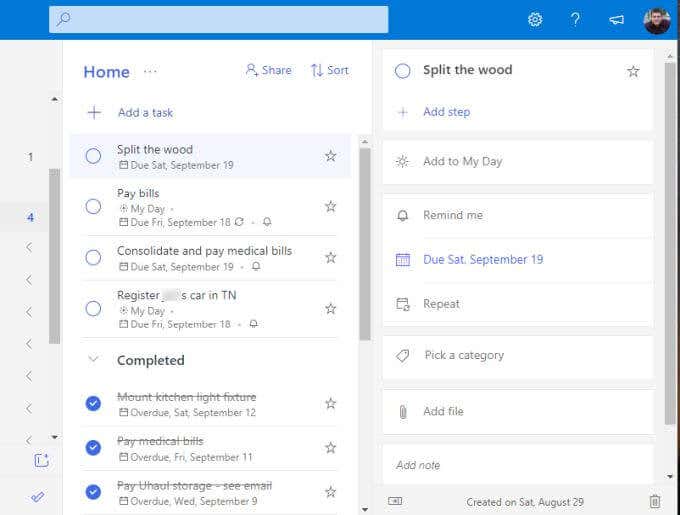Star the completed Pay medical bills task
This screenshot has width=680, height=515.
[330, 447]
